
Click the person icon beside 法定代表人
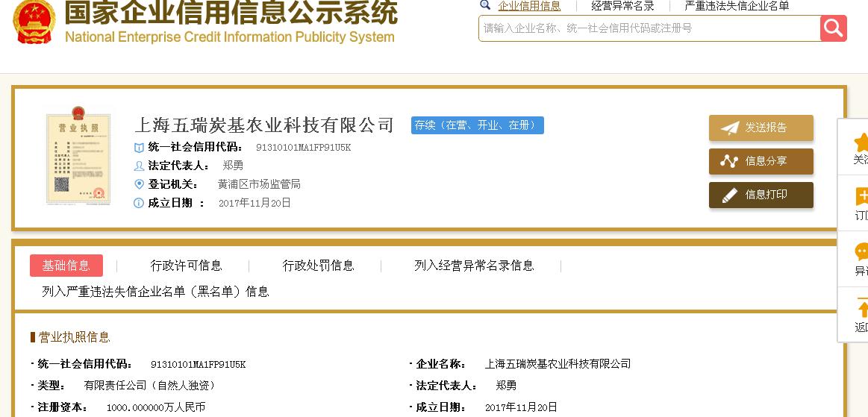(139, 166)
